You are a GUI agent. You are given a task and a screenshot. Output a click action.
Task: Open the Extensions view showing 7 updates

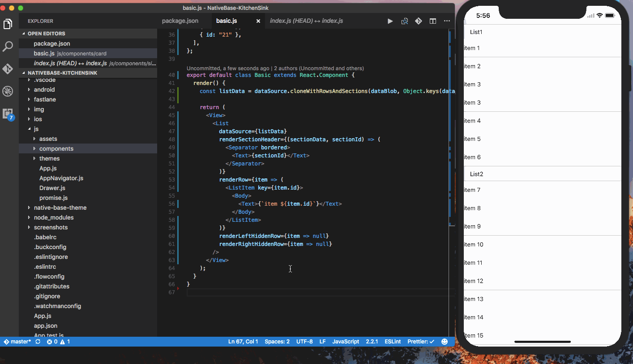(x=8, y=114)
